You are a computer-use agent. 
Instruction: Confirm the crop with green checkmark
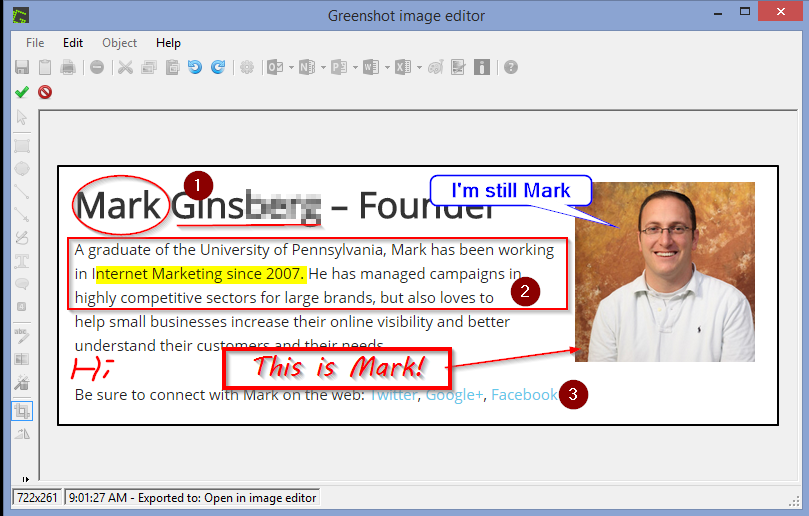tap(22, 92)
